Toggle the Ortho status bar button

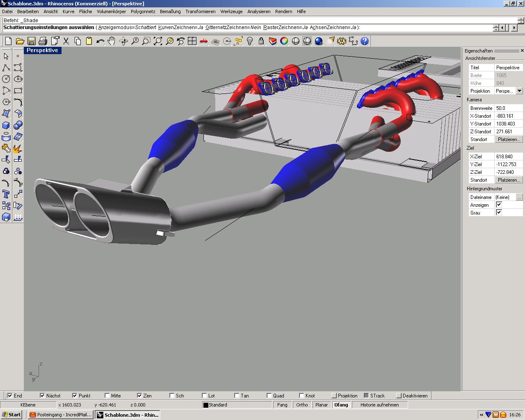click(302, 405)
